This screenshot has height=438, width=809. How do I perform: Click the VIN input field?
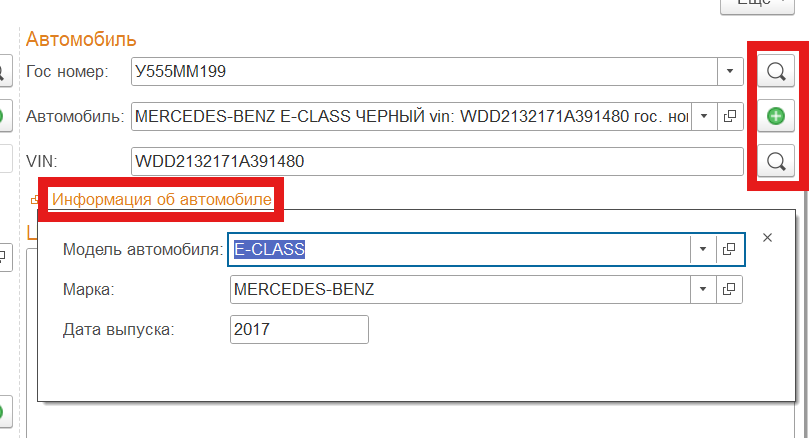pos(436,160)
